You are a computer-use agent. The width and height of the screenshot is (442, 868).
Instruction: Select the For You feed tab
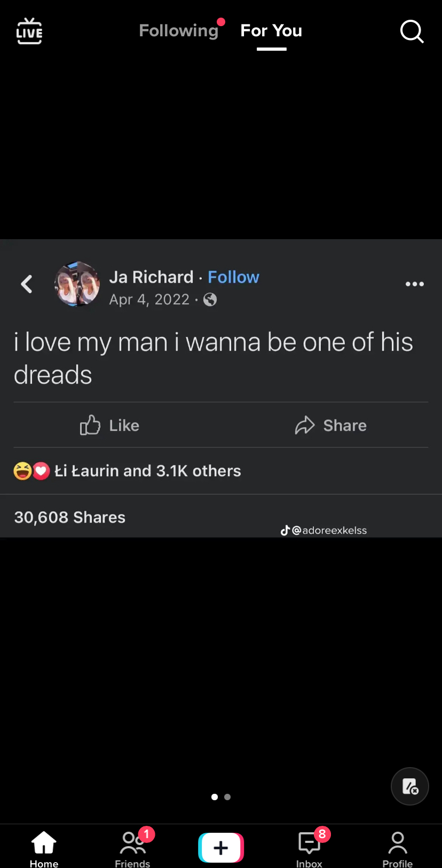[271, 31]
